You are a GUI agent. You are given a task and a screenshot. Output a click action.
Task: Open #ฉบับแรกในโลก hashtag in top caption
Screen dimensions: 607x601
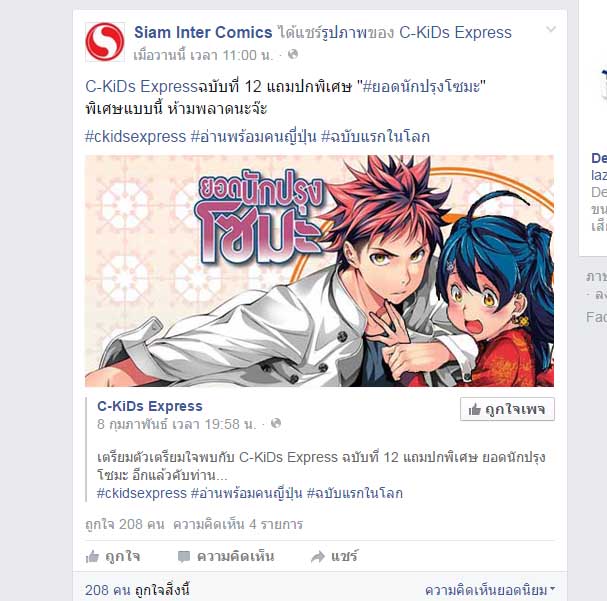click(x=376, y=137)
